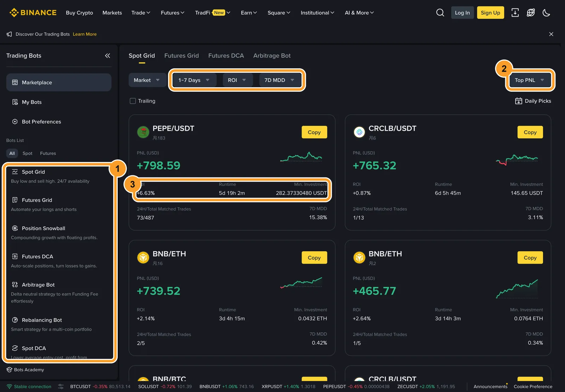Copy the PEPE/USDT bot
Viewport: 565px width, 392px height.
point(314,132)
